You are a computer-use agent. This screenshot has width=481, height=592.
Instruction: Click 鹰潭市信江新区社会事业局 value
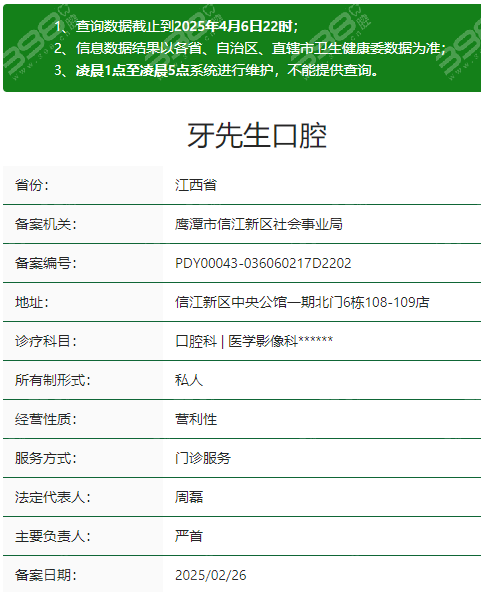click(x=259, y=224)
